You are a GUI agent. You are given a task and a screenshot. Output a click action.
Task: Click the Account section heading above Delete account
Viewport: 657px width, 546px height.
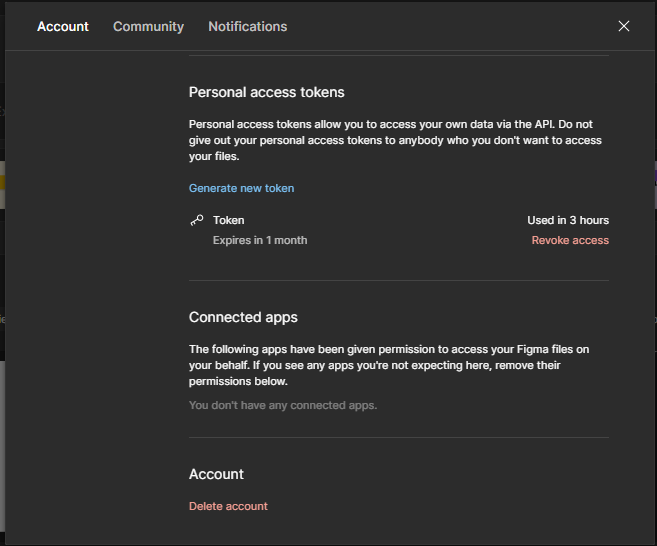click(216, 474)
